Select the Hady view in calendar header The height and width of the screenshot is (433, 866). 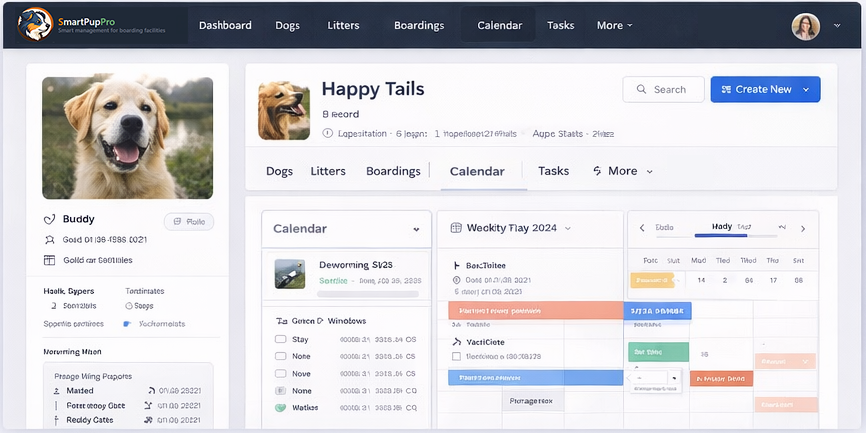click(x=722, y=226)
